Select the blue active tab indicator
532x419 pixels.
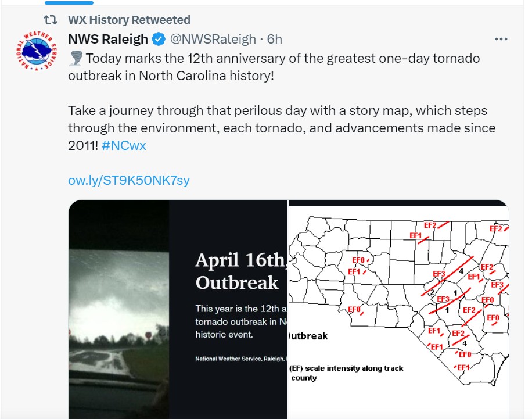tap(69, 3)
